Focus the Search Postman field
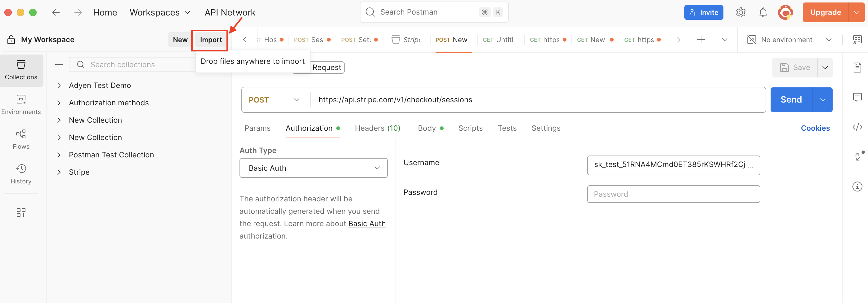The image size is (868, 303). pos(434,12)
